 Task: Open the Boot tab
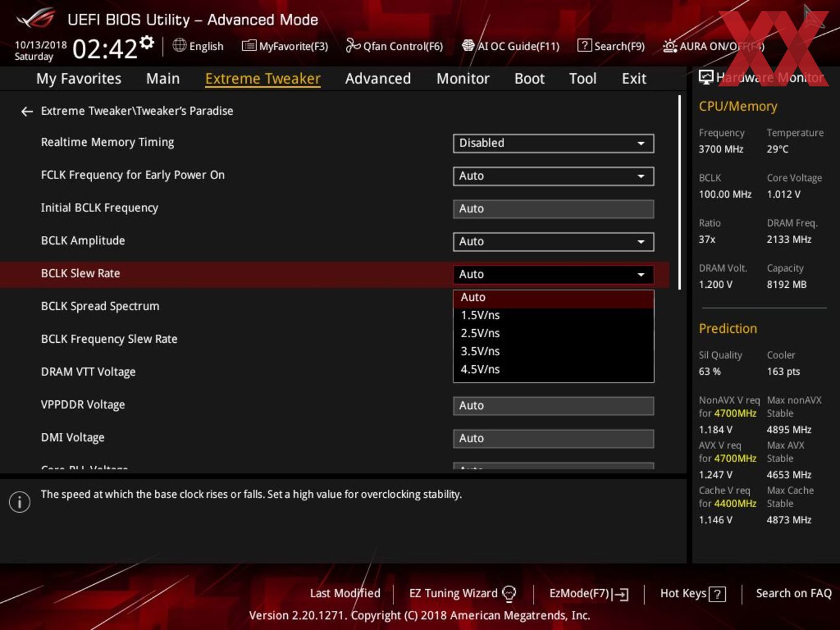click(x=529, y=79)
